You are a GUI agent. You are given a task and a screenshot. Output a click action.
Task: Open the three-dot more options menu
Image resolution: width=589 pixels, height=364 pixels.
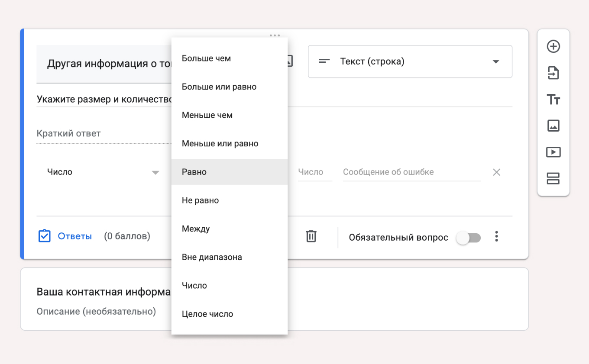point(496,236)
